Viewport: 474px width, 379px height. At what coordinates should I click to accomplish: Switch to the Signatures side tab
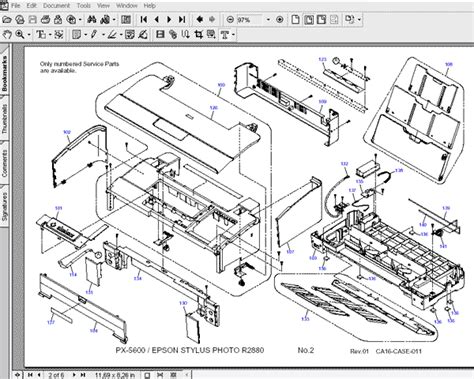[4, 206]
